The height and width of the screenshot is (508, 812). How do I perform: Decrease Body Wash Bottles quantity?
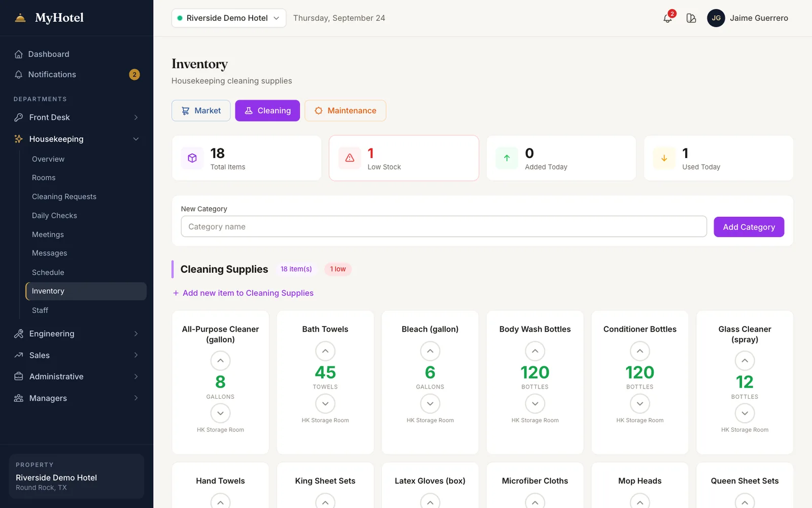point(535,404)
